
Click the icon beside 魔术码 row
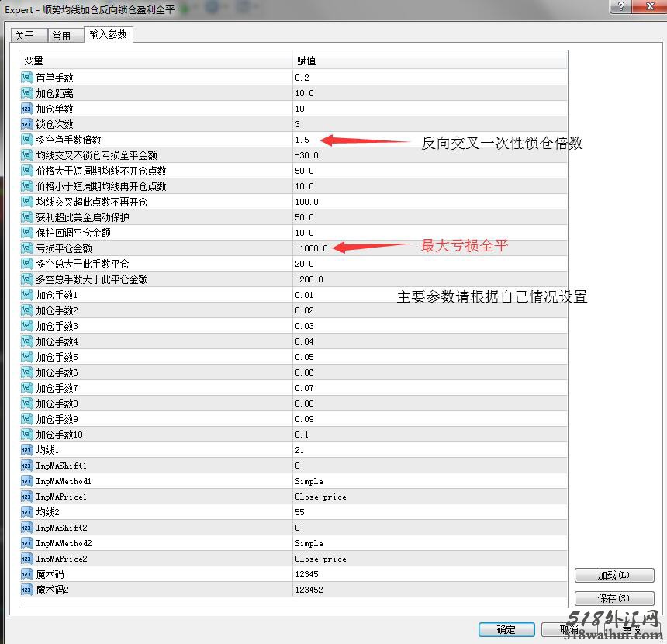pyautogui.click(x=26, y=574)
